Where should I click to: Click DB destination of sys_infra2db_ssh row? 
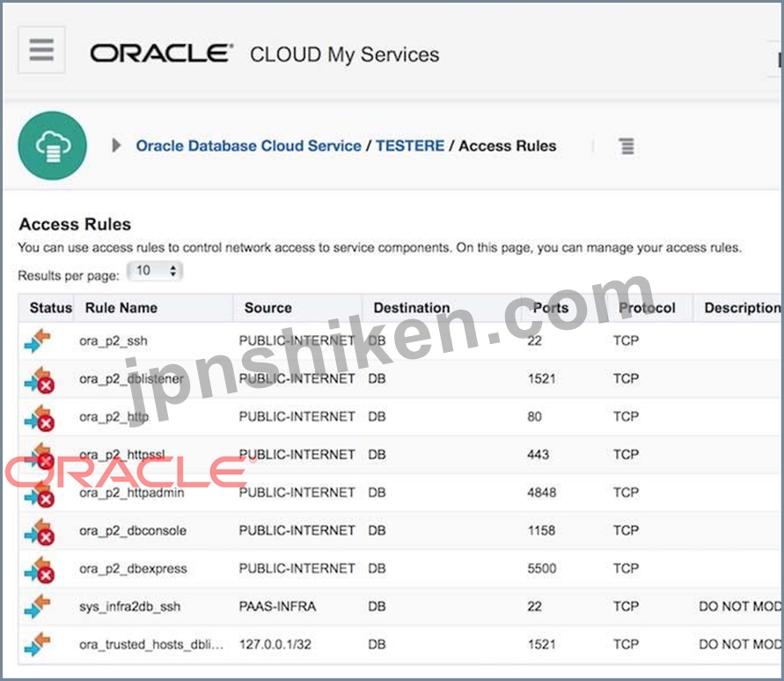(377, 606)
